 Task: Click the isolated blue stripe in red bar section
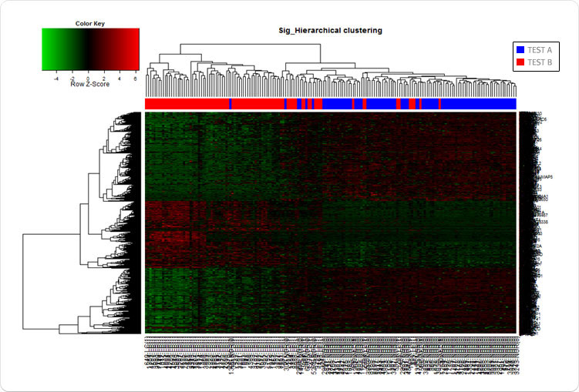[230, 104]
